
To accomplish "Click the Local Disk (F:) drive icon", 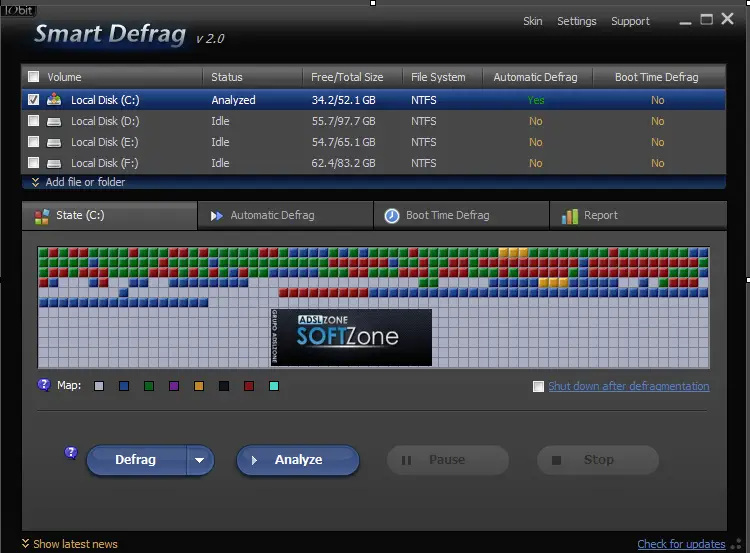I will [x=54, y=163].
